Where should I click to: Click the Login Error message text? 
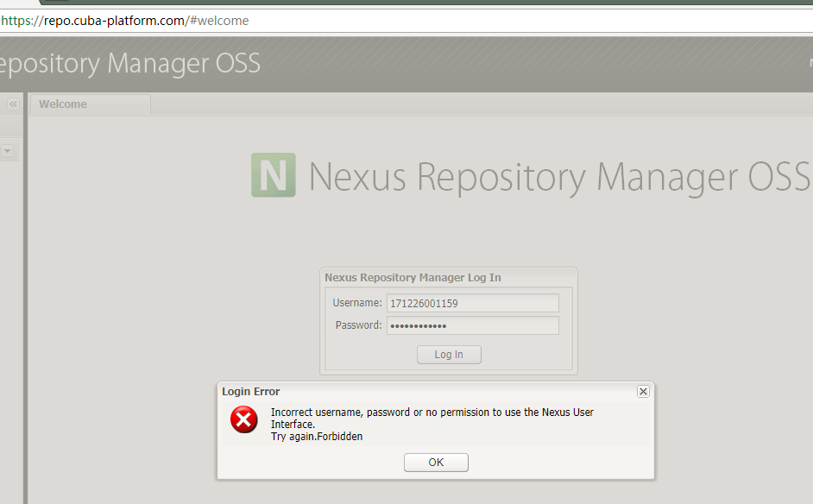(x=432, y=424)
